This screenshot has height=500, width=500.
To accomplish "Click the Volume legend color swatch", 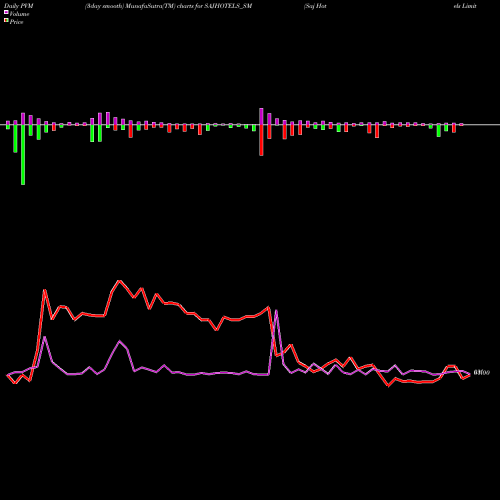I will 6,13.
